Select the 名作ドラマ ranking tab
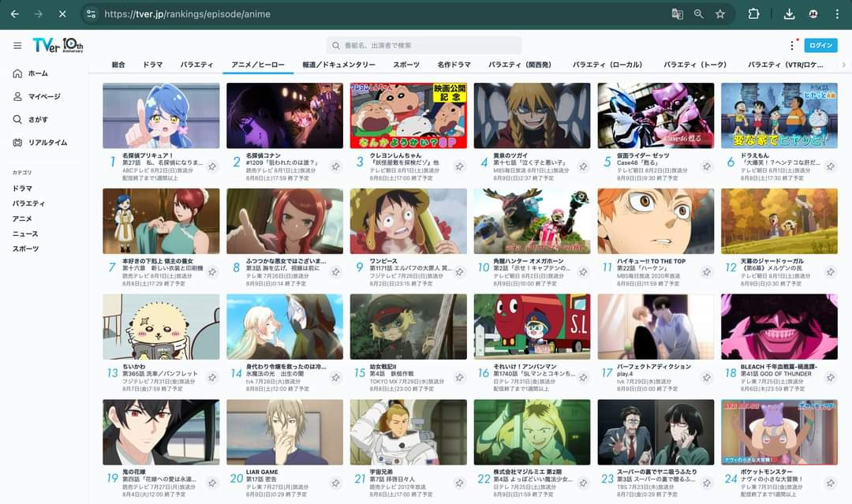852x504 pixels. click(454, 65)
